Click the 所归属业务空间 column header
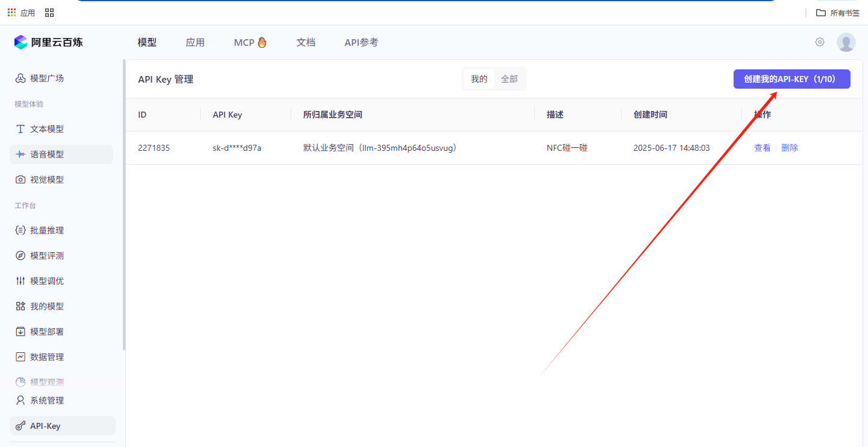The width and height of the screenshot is (868, 447). [333, 115]
